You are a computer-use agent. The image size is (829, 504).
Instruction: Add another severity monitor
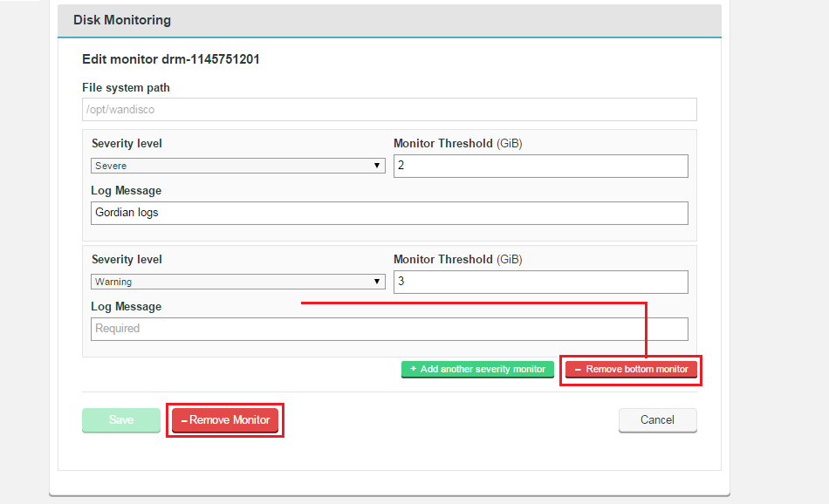[477, 370]
